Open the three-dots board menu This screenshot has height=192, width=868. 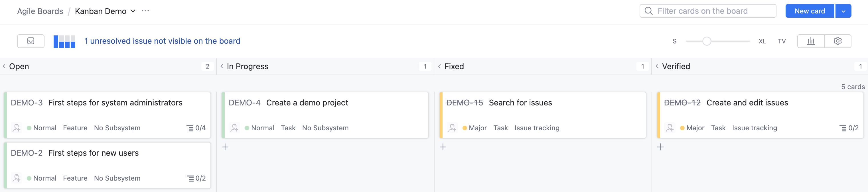pos(145,11)
